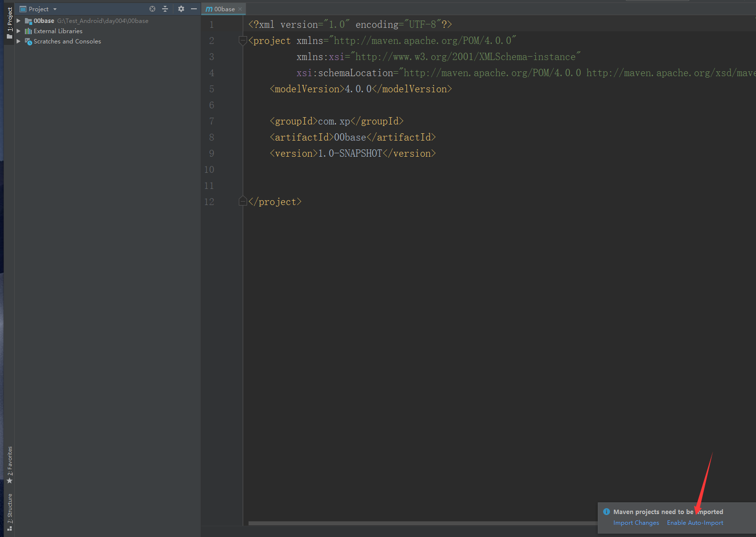Click the locate/scroll from source icon

click(152, 9)
